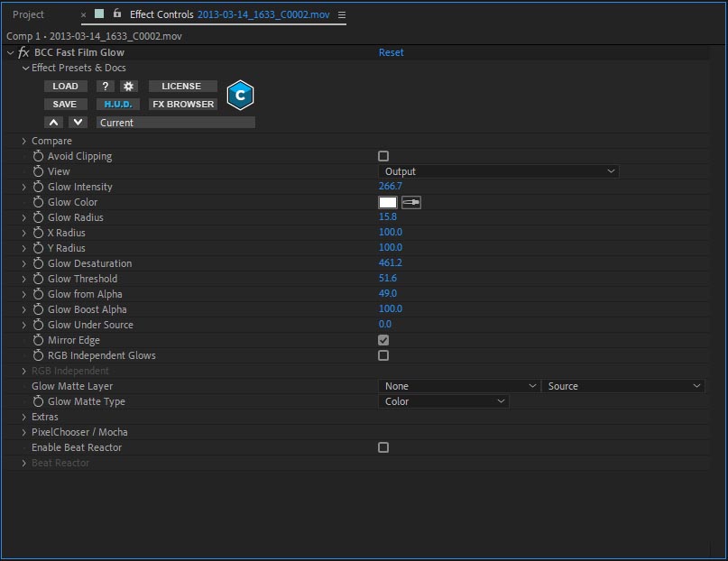This screenshot has width=728, height=561.
Task: Open the Glow Matte Type Color dropdown
Action: coord(444,401)
